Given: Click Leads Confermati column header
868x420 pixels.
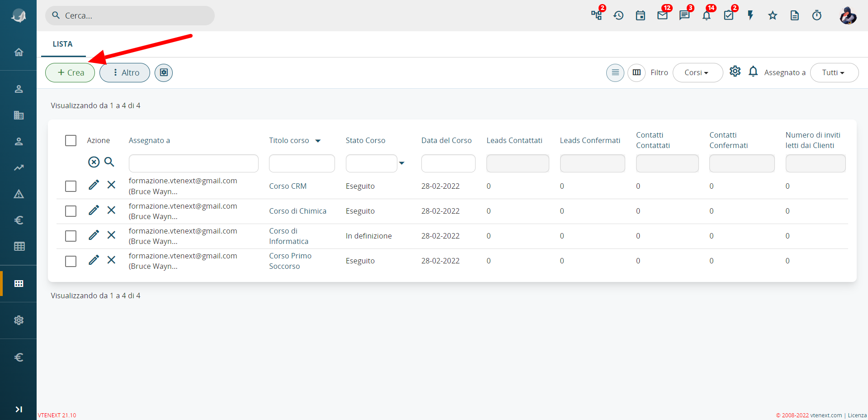Looking at the screenshot, I should click(590, 140).
